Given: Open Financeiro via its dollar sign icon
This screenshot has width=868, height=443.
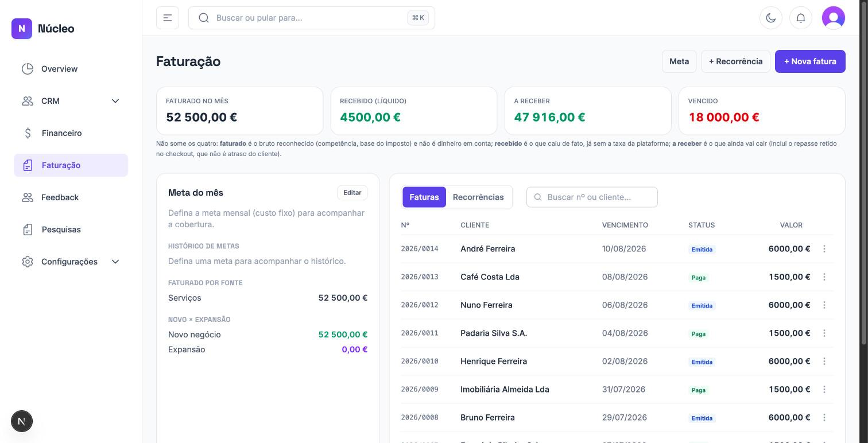Looking at the screenshot, I should (28, 133).
